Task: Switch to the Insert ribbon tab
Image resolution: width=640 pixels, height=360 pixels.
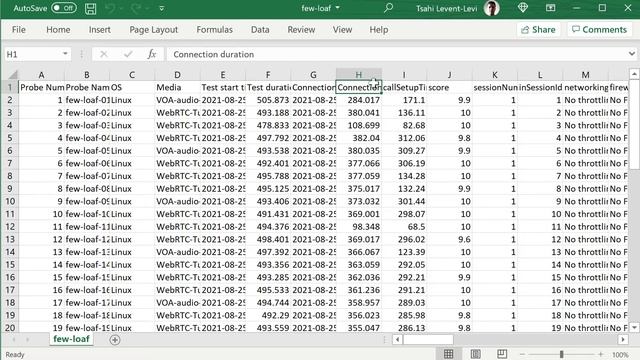Action: pos(100,30)
